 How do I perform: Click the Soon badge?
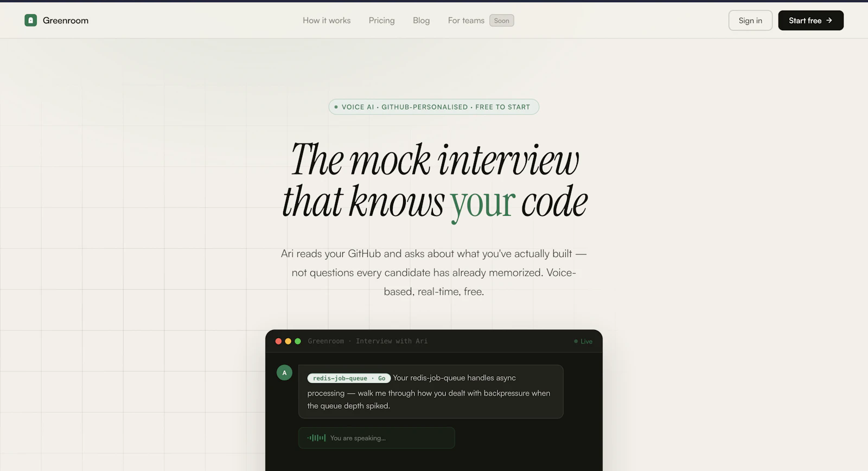502,21
